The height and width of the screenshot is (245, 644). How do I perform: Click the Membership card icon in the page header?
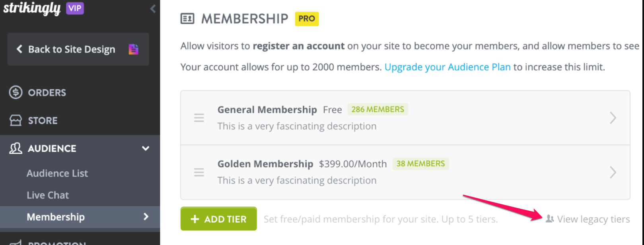187,19
